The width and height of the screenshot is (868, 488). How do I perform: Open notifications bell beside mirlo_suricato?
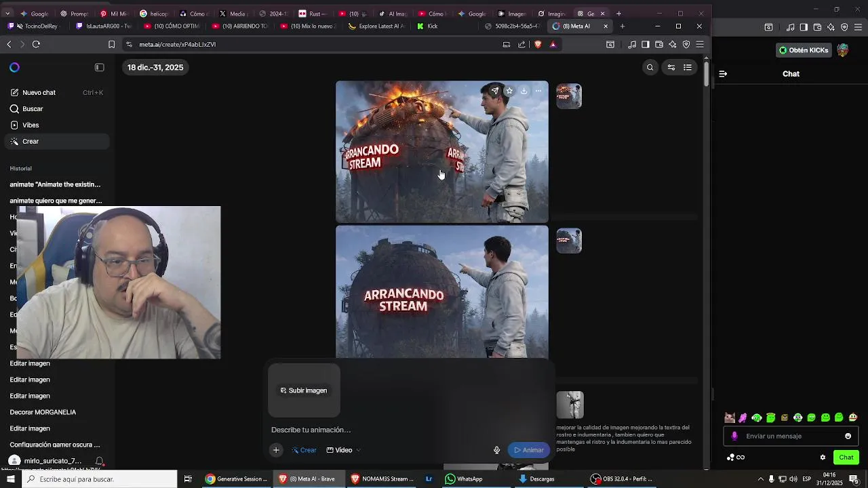coord(99,461)
